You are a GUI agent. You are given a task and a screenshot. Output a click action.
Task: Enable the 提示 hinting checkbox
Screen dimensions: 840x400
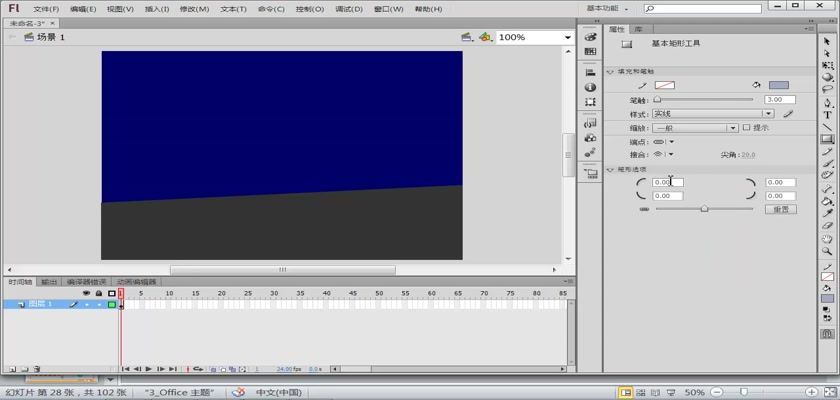pos(746,127)
